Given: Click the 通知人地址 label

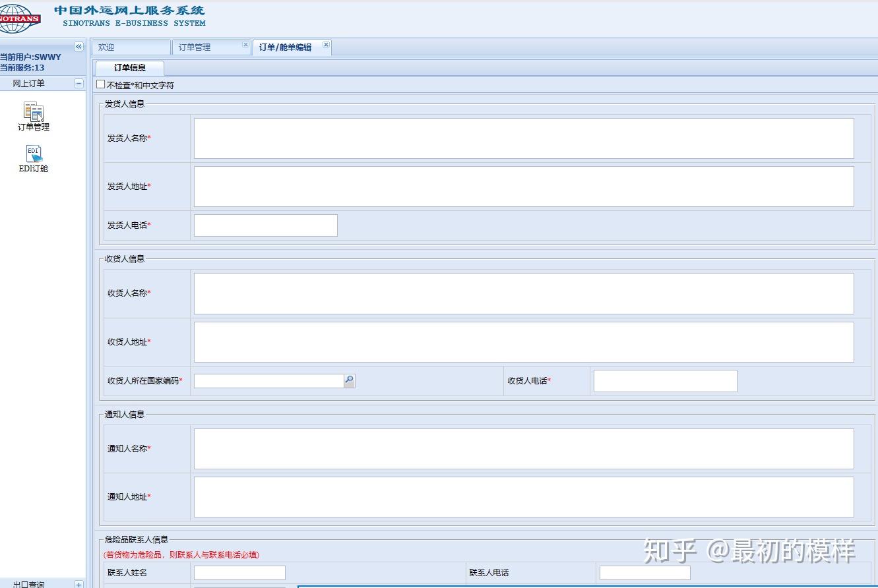Looking at the screenshot, I should (x=129, y=496).
